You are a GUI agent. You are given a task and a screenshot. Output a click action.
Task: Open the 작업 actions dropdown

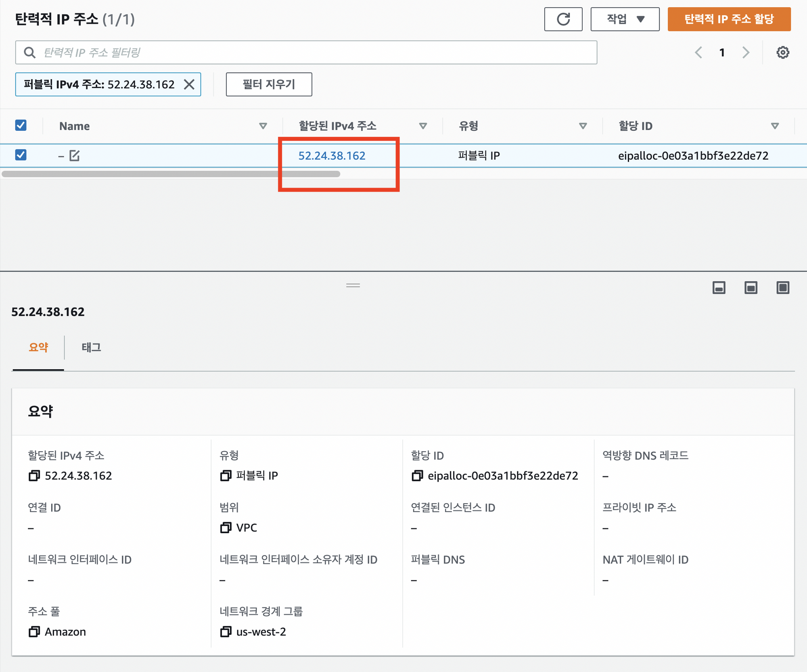click(x=625, y=19)
